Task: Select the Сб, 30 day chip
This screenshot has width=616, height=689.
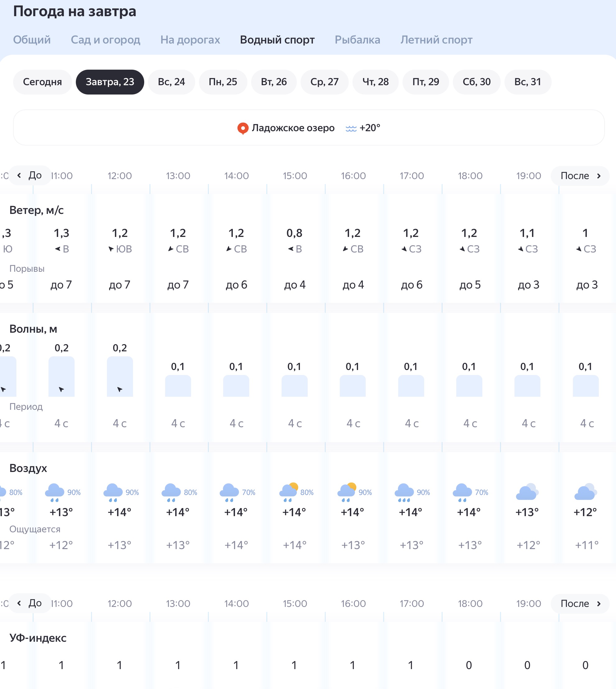Action: (x=476, y=82)
